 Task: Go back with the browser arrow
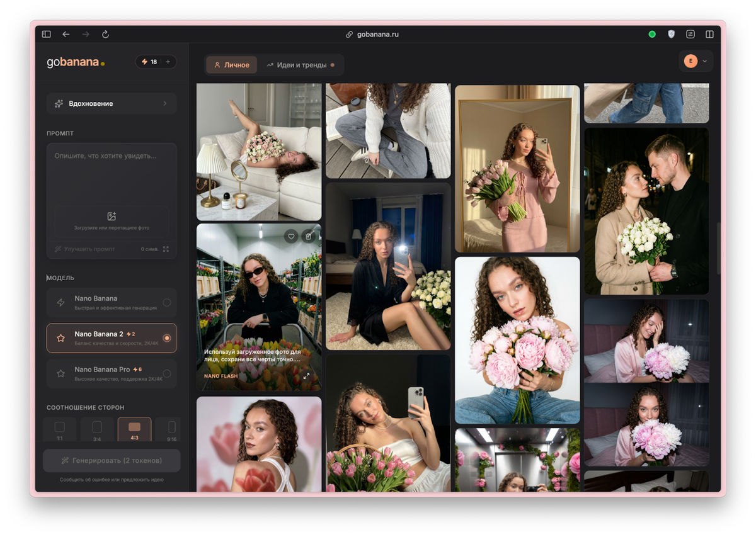(66, 34)
